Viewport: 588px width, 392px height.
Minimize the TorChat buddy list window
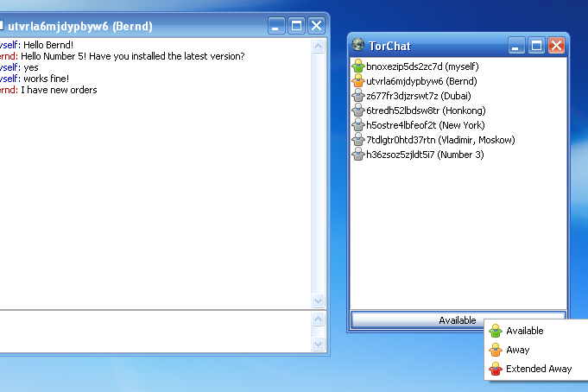(x=516, y=46)
